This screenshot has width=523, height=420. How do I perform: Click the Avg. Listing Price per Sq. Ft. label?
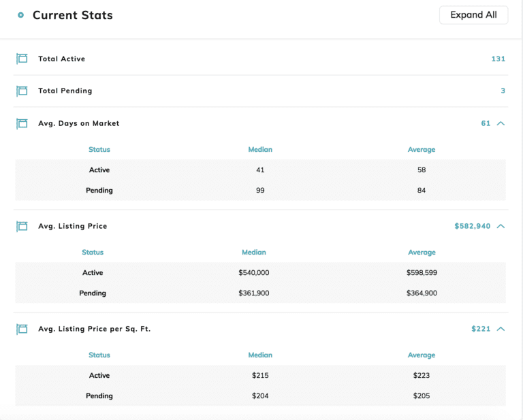[x=95, y=329]
